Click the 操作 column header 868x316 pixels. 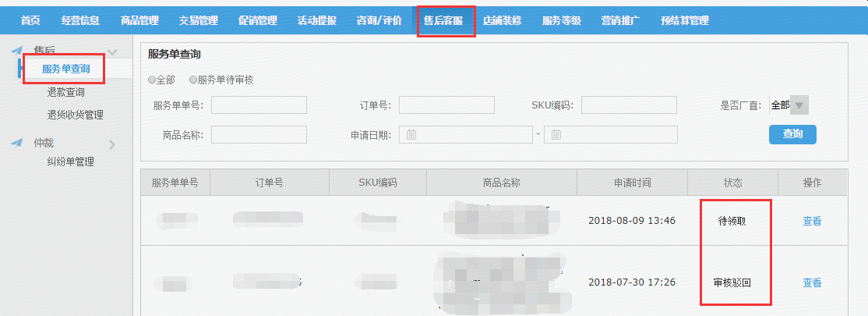[813, 183]
